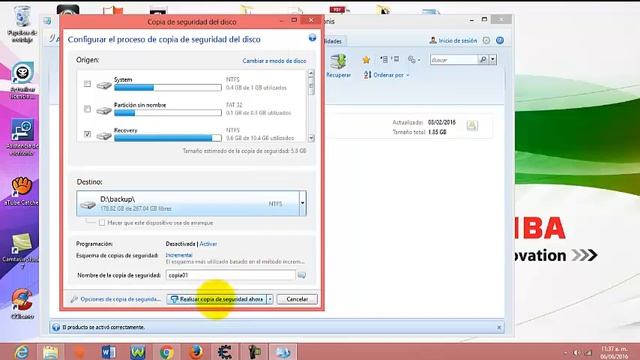Click the Partición sin nombre usage bar
This screenshot has width=640, height=360.
[x=168, y=113]
